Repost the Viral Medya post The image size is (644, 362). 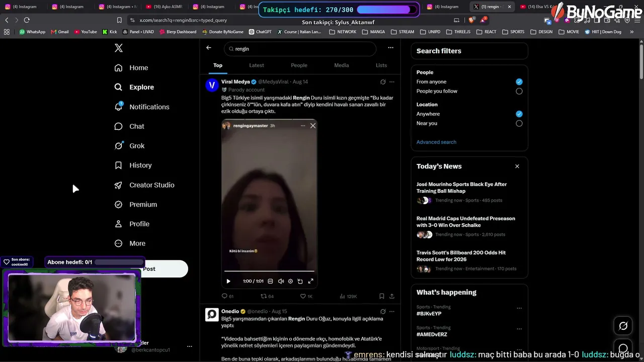[267, 296]
